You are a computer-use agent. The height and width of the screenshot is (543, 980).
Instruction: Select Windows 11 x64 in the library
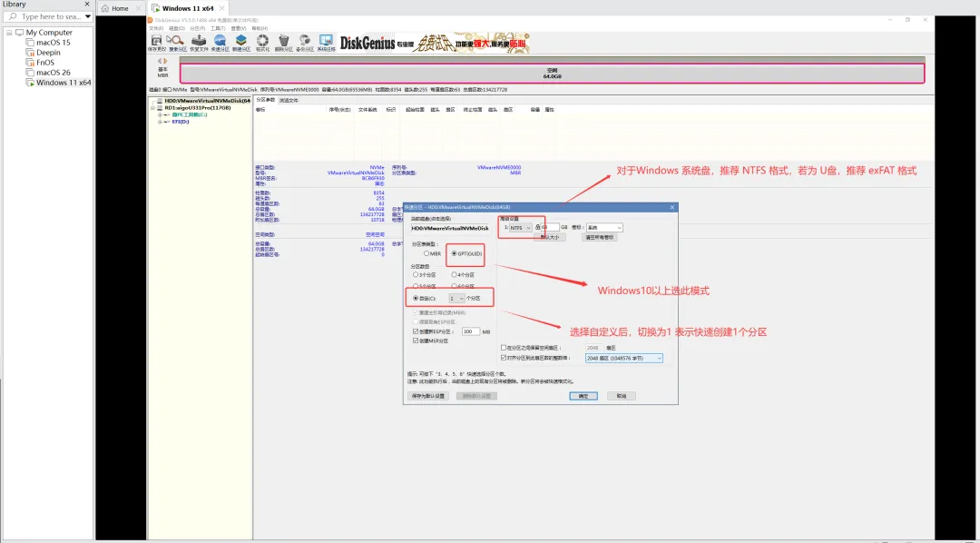pyautogui.click(x=59, y=83)
